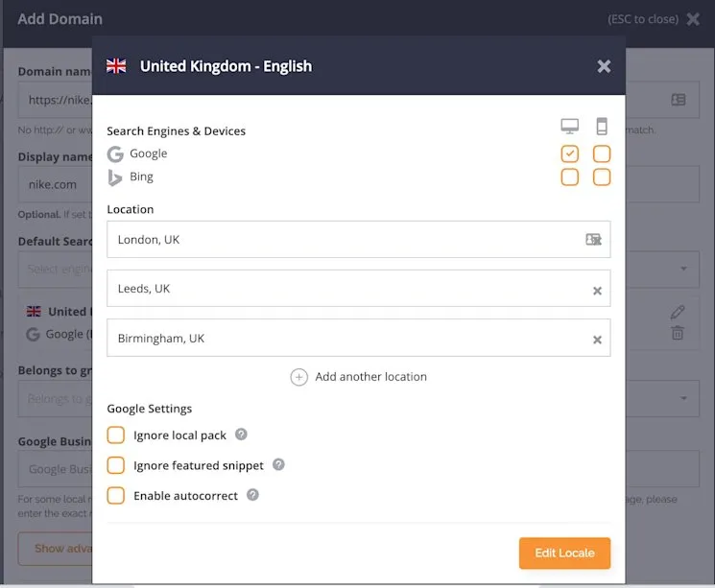Screen dimensions: 715x588
Task: Click the pencil edit icon in Add Domain
Action: pyautogui.click(x=678, y=313)
